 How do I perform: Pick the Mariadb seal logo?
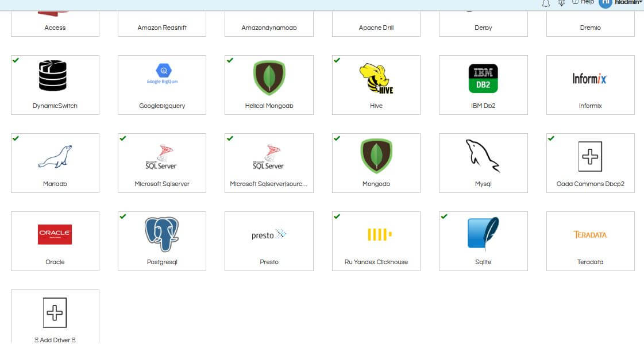(55, 157)
